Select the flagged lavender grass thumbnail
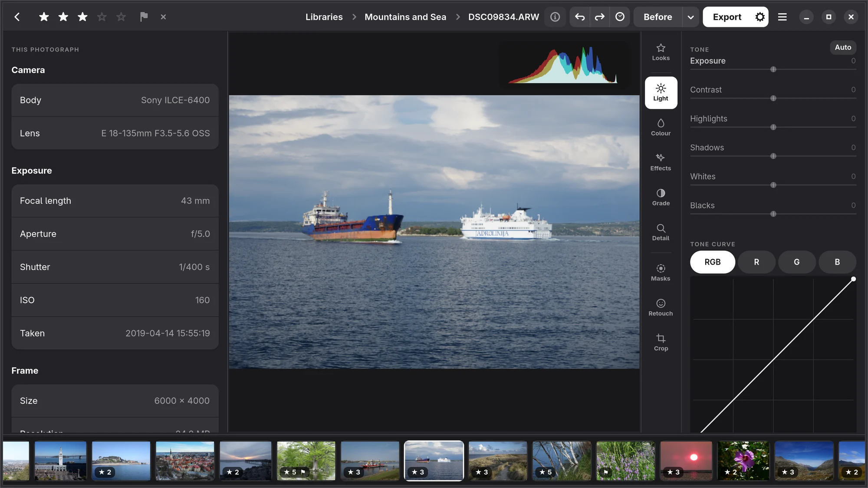 coord(625,461)
